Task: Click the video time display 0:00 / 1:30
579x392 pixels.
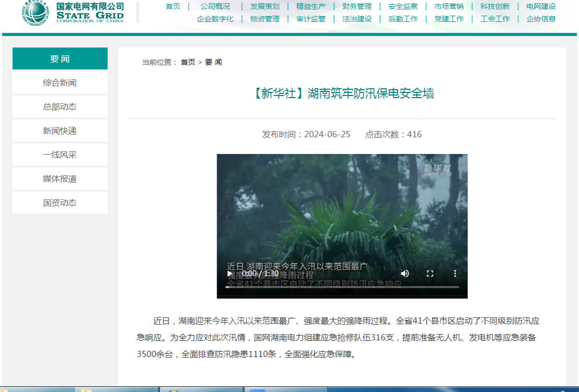Action: [x=261, y=274]
